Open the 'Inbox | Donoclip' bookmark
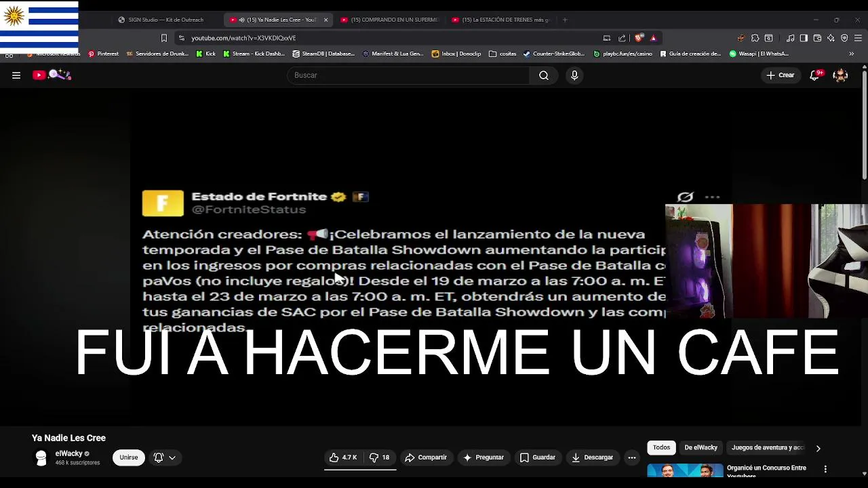868x488 pixels. point(456,54)
